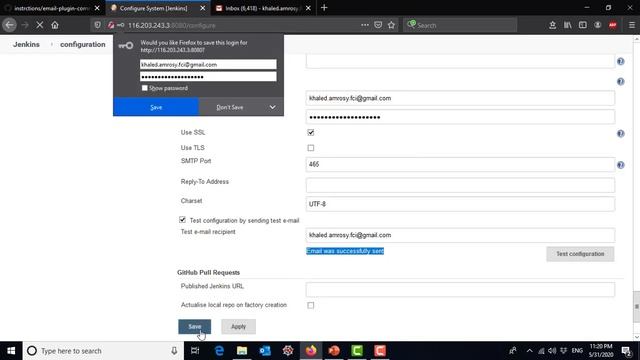
Task: Stop page loading with the X button
Action: tap(40, 25)
